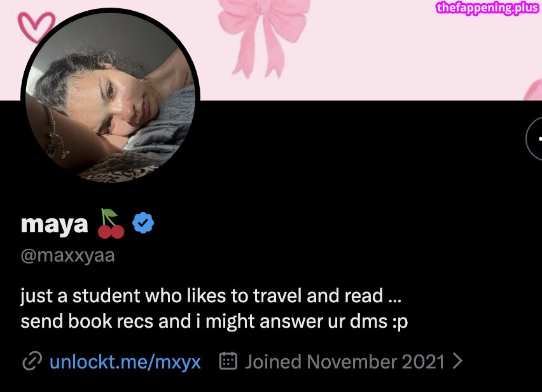Click the thefappening.plus watermark text

click(x=487, y=8)
